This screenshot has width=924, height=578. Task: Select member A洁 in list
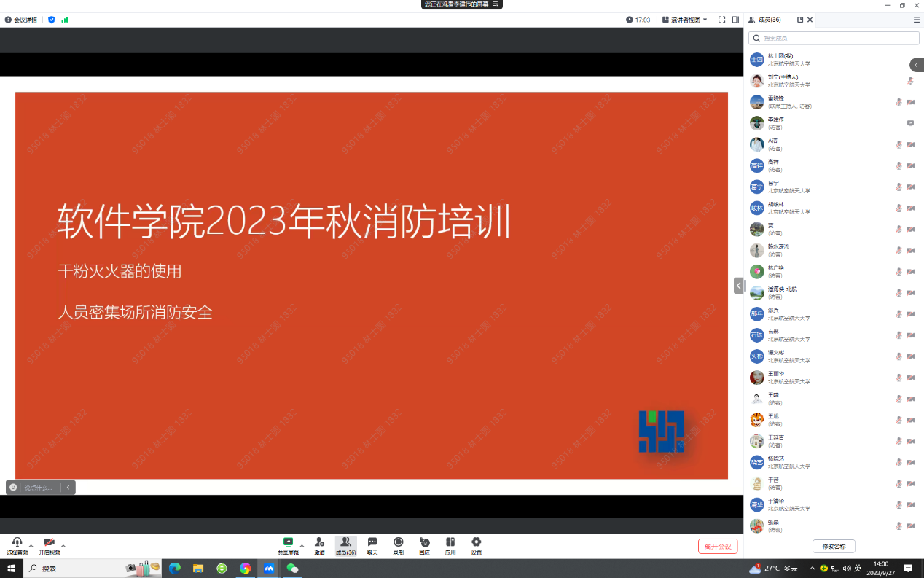click(x=834, y=144)
